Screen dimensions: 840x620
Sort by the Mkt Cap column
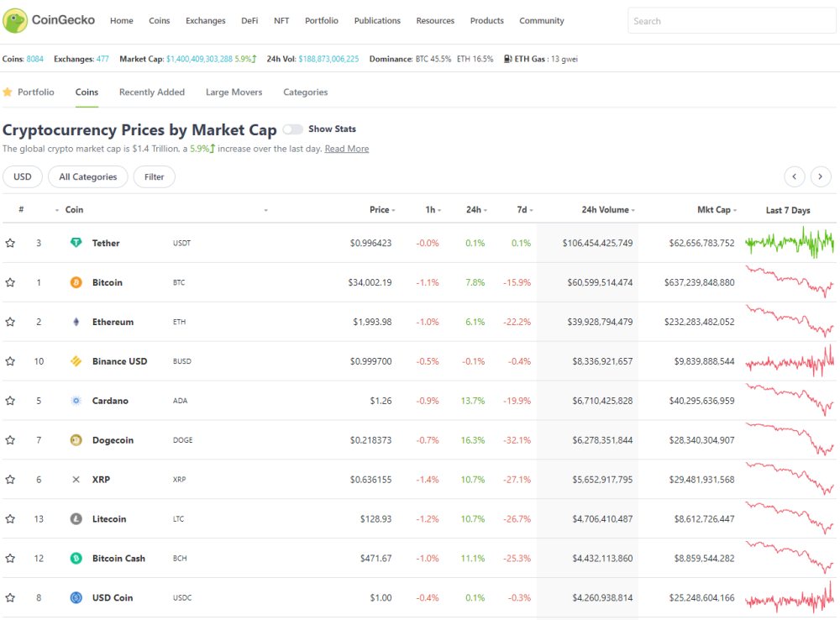pyautogui.click(x=717, y=209)
